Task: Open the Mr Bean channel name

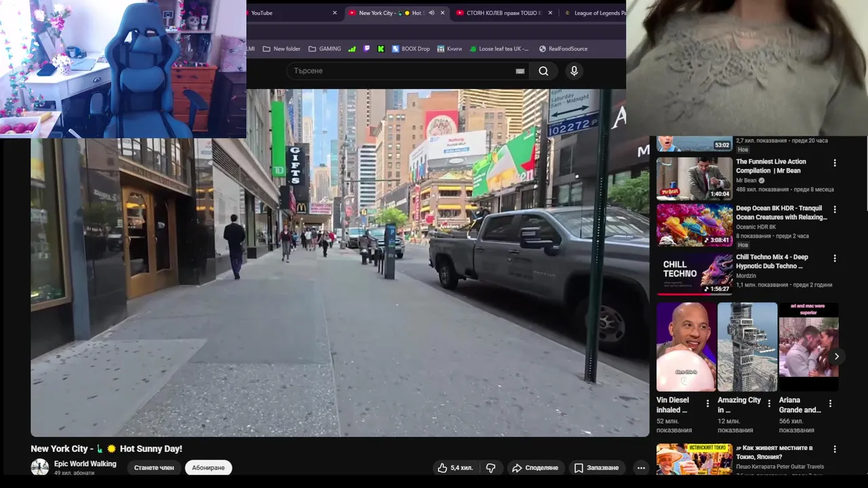Action: pos(746,181)
